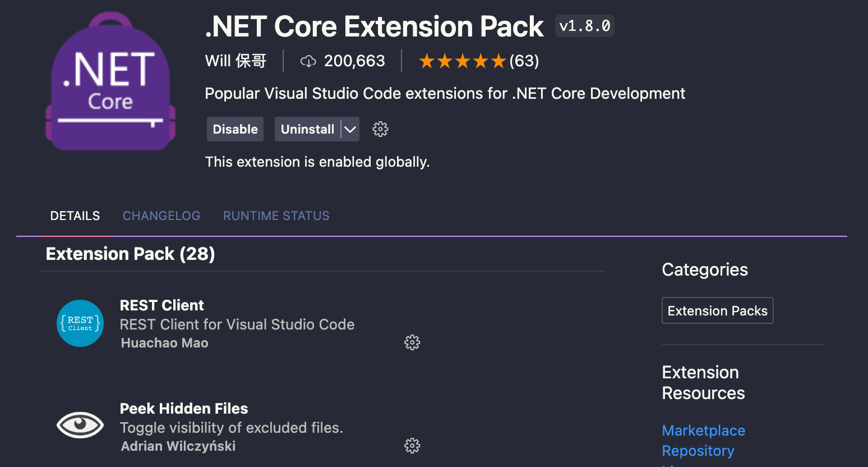The height and width of the screenshot is (467, 868).
Task: Click the downloads cloud icon
Action: 308,61
